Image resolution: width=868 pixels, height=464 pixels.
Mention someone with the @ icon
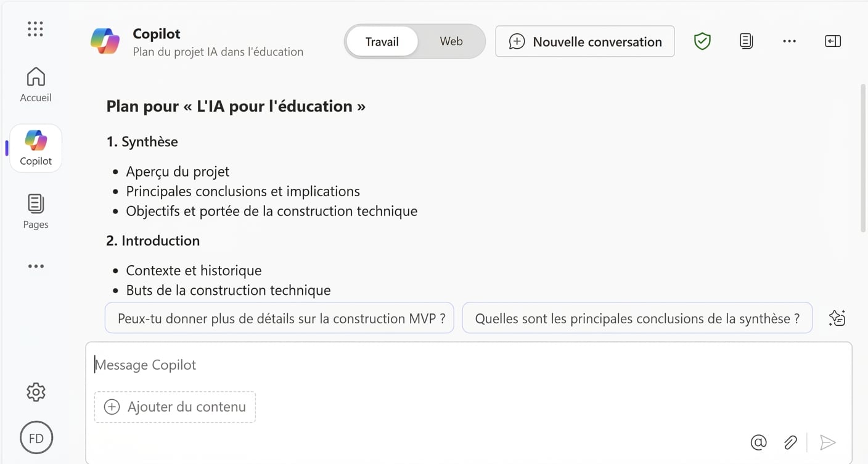[758, 442]
